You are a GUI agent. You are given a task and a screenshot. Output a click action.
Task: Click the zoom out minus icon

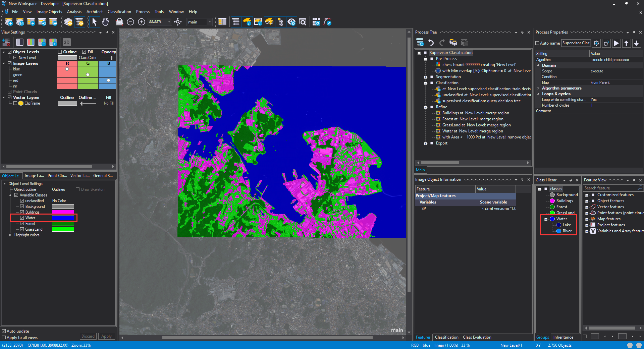130,22
